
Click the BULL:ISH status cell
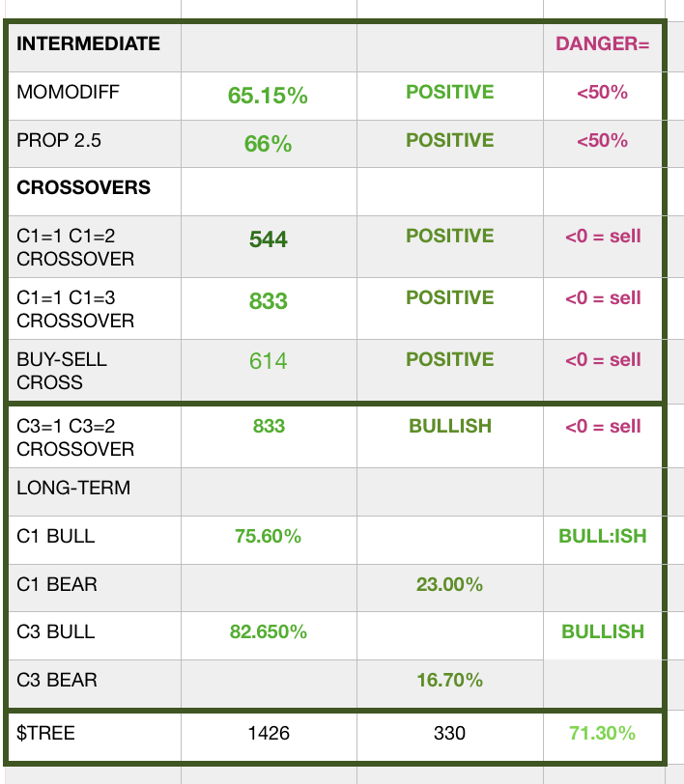602,537
